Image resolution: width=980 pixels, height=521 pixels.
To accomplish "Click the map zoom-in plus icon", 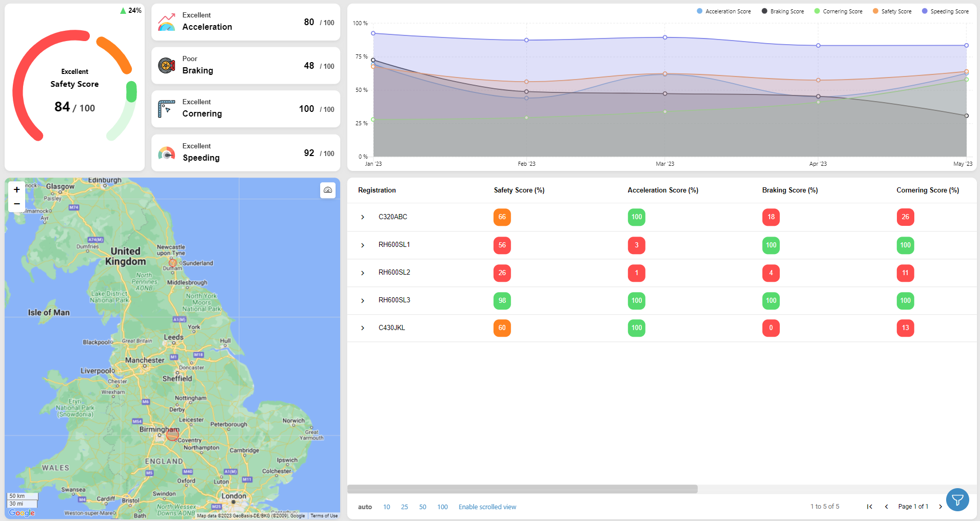I will (16, 189).
